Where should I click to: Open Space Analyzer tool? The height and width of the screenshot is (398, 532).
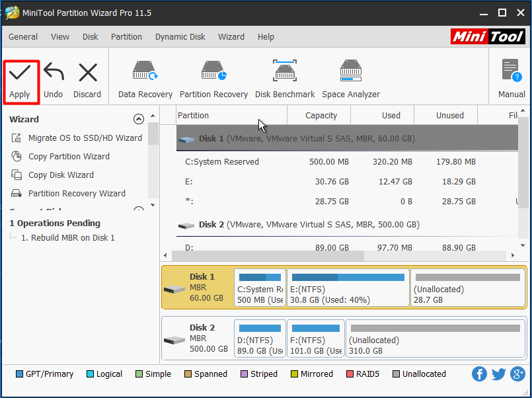coord(351,80)
